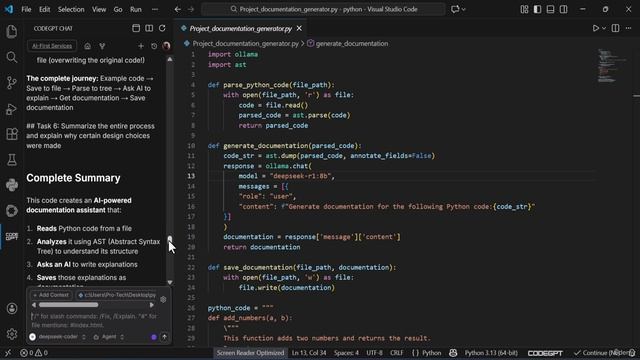Screen dimensions: 640x360
Task: Toggle the Secondary Side Bar layout button
Action: click(563, 9)
